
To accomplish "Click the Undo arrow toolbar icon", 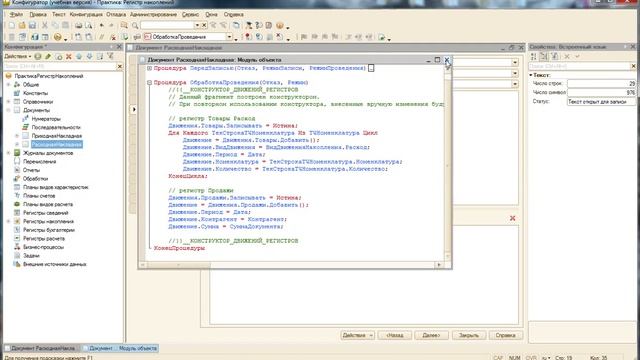I will pos(102,25).
